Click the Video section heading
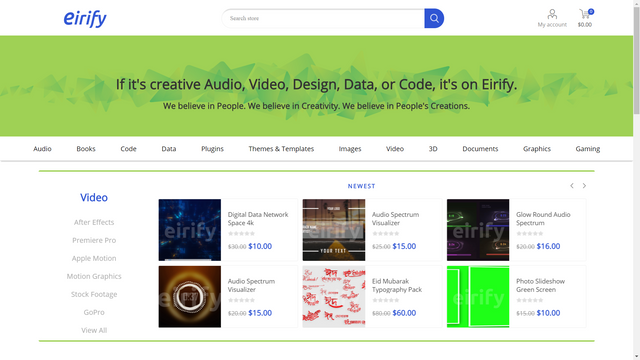Image resolution: width=640 pixels, height=360 pixels. tap(94, 198)
